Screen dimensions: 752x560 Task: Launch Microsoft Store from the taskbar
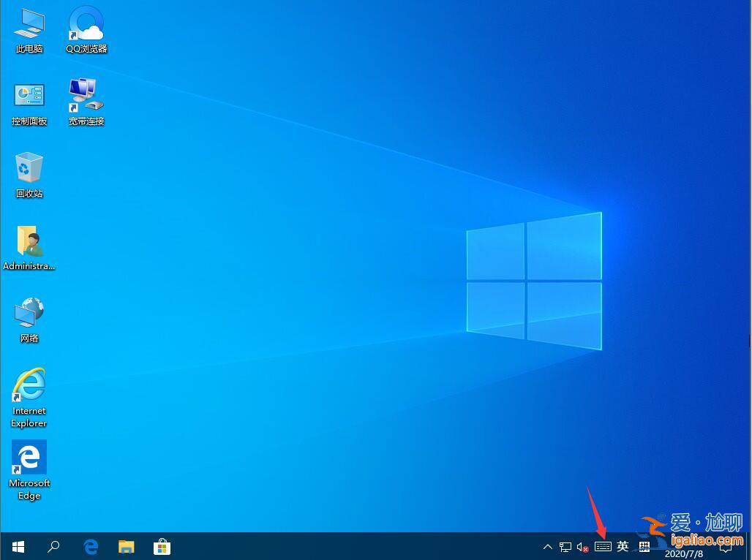point(162,546)
